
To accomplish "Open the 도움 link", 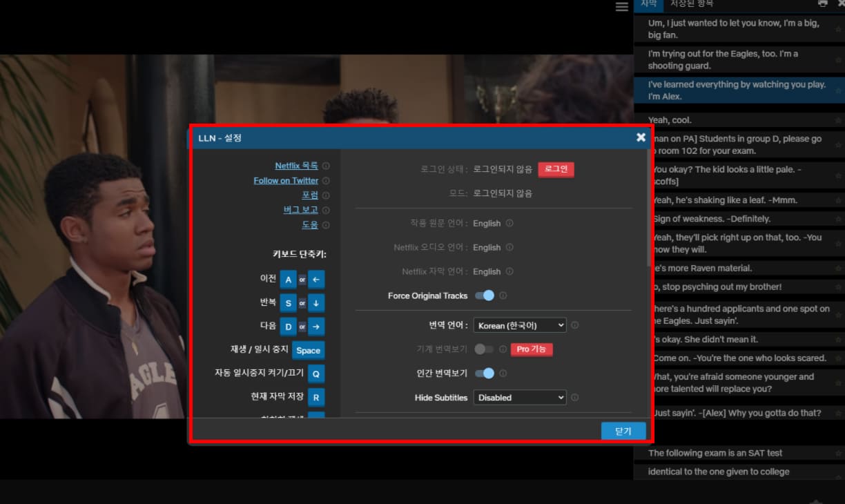I will (310, 225).
